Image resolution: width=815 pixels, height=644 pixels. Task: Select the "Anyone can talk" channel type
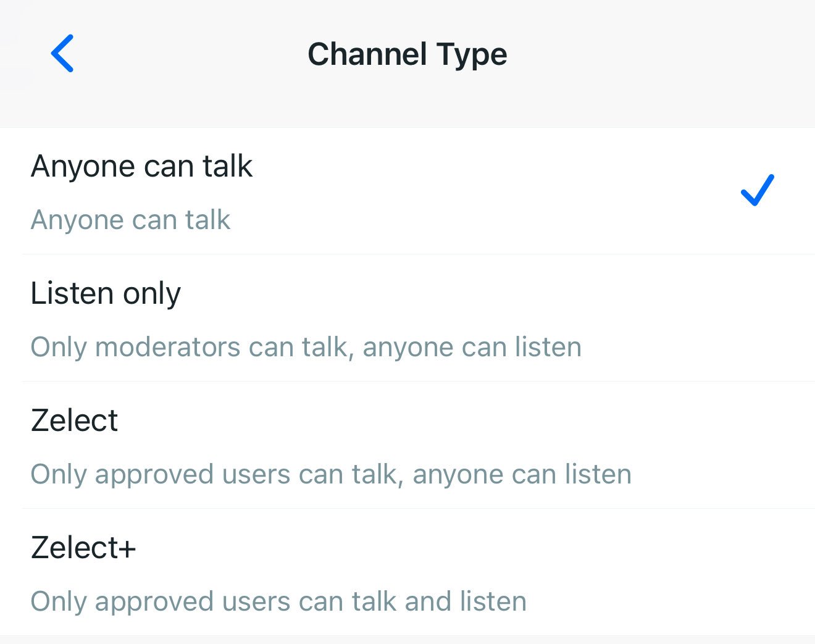(x=407, y=191)
